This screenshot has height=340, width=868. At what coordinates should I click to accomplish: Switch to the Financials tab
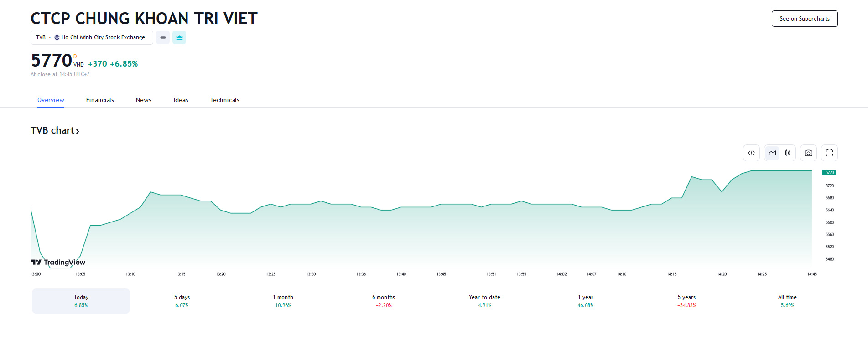(100, 100)
